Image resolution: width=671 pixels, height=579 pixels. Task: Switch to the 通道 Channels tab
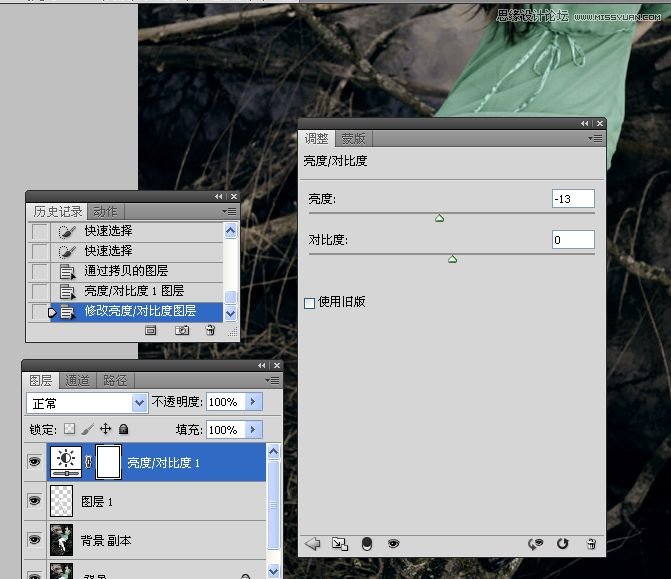coord(77,380)
